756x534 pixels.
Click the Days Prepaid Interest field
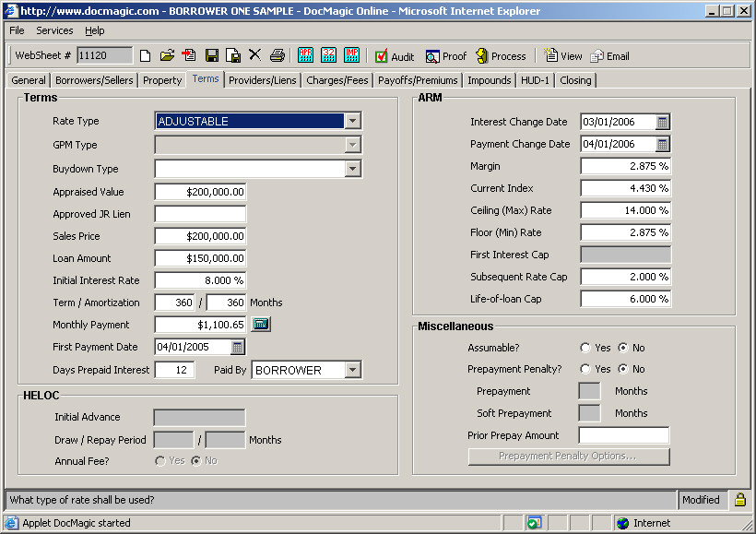point(175,370)
